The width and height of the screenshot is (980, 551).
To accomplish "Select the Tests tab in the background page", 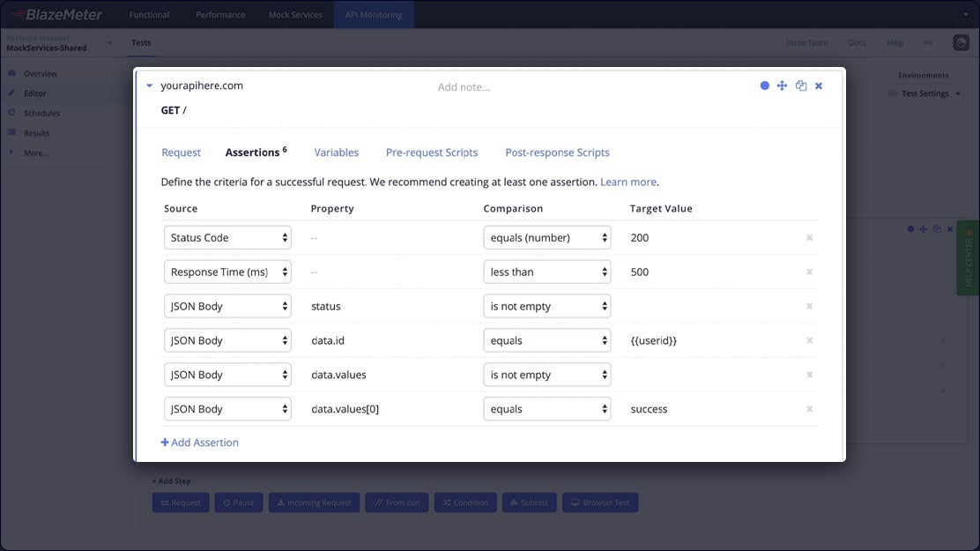I will click(x=141, y=42).
